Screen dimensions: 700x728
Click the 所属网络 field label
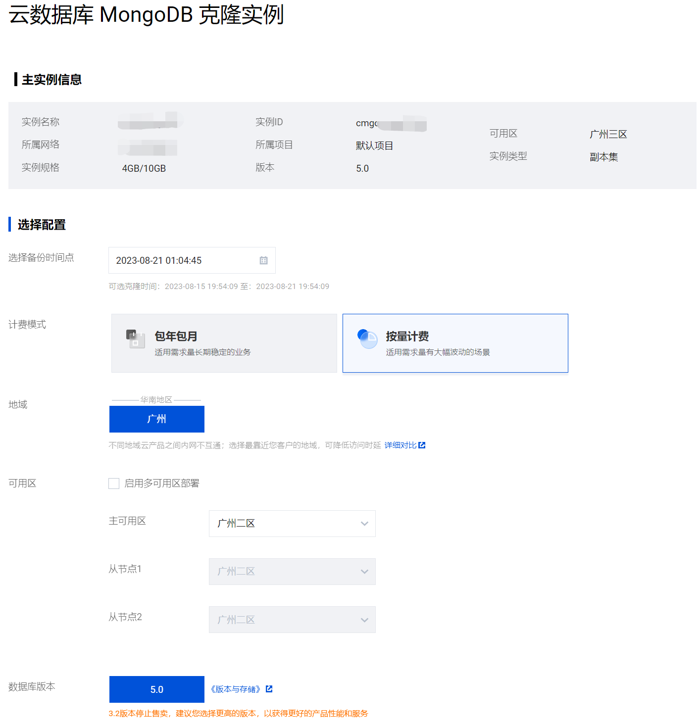point(41,145)
